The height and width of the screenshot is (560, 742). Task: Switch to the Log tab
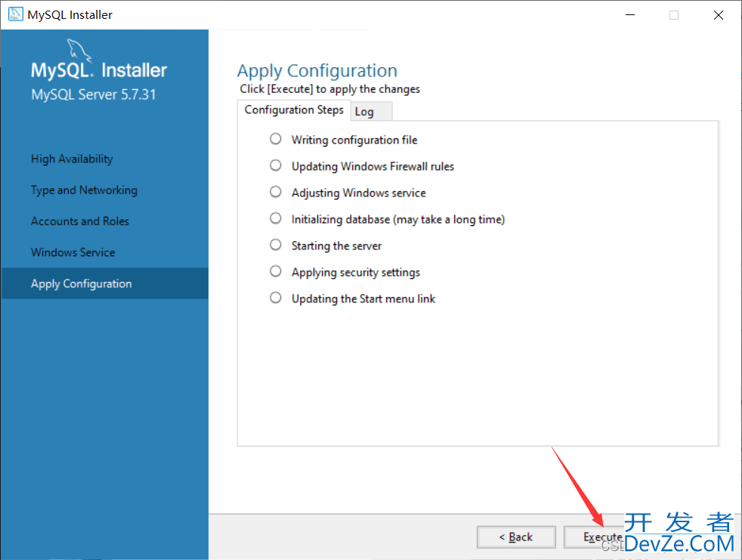[x=371, y=112]
